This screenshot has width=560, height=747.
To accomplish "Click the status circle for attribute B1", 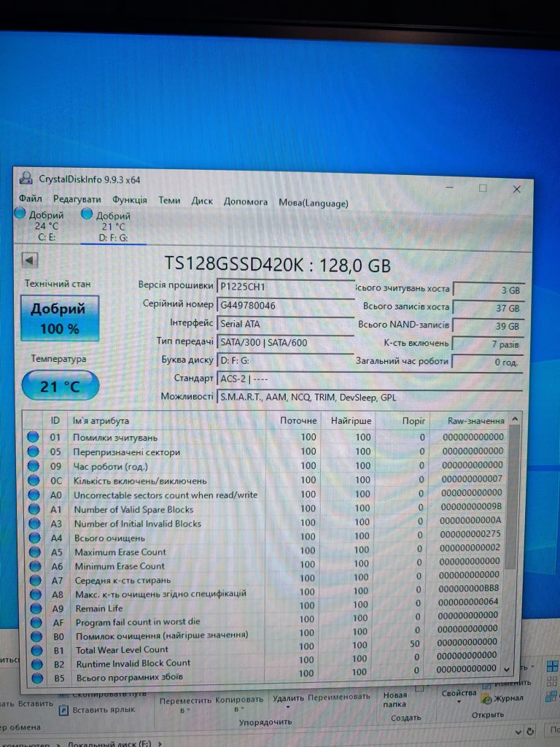I will coord(36,650).
